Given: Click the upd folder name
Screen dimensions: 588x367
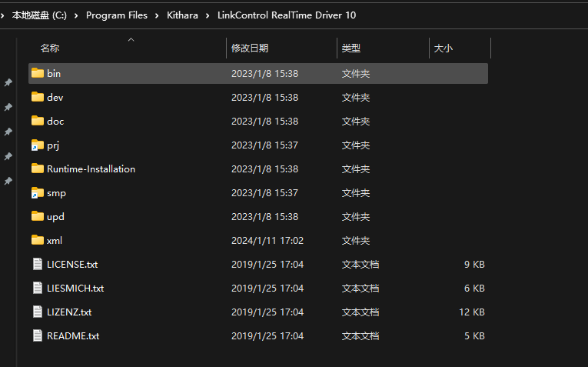Looking at the screenshot, I should (x=55, y=217).
